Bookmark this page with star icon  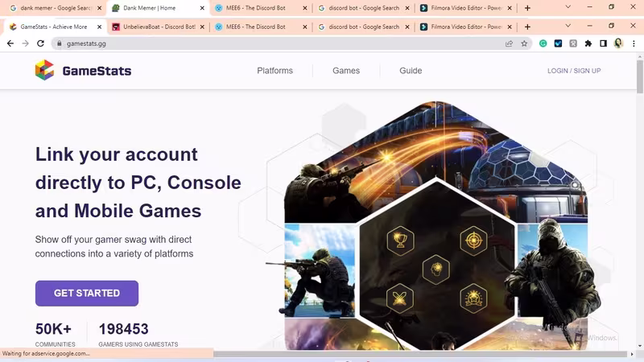pyautogui.click(x=524, y=43)
